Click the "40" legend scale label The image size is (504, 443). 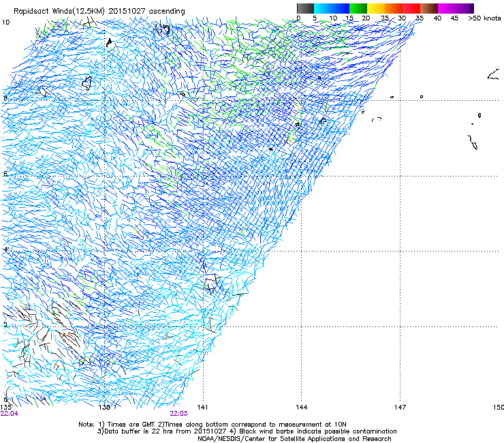pos(437,18)
